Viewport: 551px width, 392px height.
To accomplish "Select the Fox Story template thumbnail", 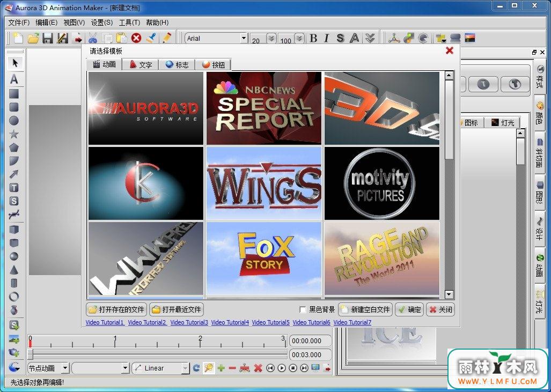I will click(264, 258).
